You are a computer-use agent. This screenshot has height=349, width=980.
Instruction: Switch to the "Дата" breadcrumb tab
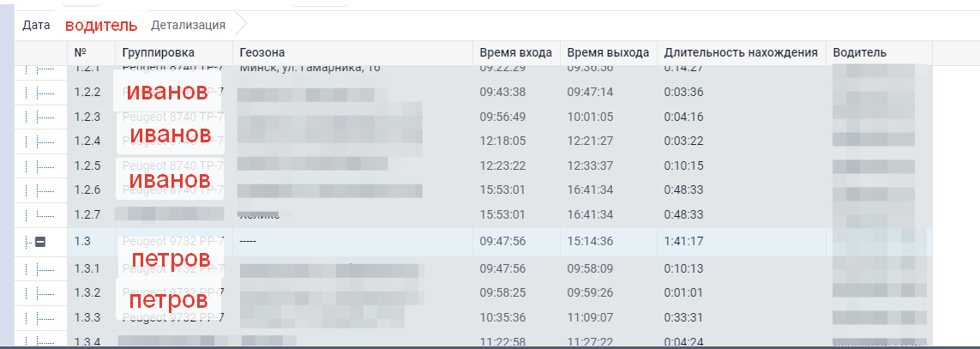(36, 25)
